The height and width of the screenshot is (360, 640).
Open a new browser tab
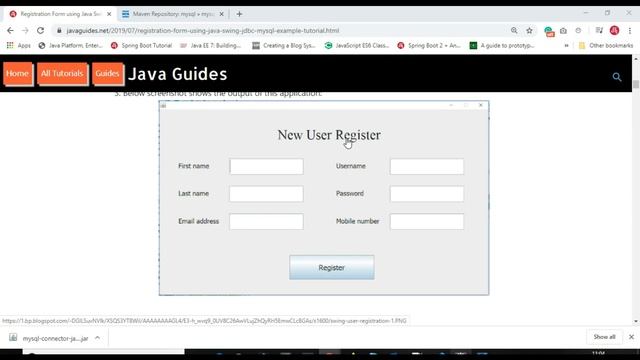tap(239, 14)
